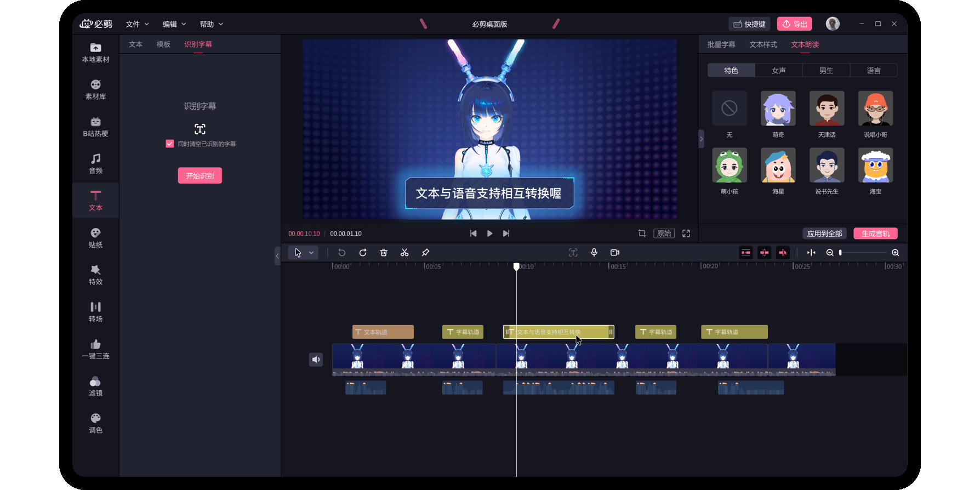980x490 pixels.
Task: Click 生成音轨 to generate audio track
Action: 875,233
